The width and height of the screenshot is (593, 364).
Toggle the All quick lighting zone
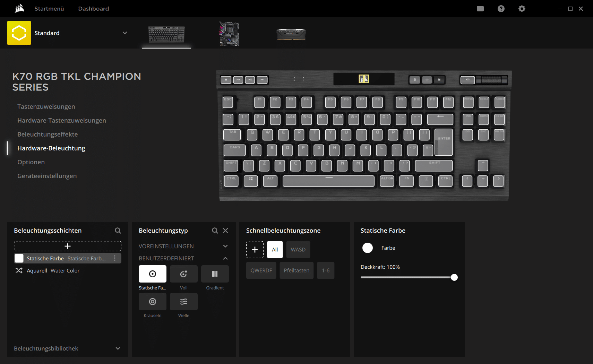[275, 250]
